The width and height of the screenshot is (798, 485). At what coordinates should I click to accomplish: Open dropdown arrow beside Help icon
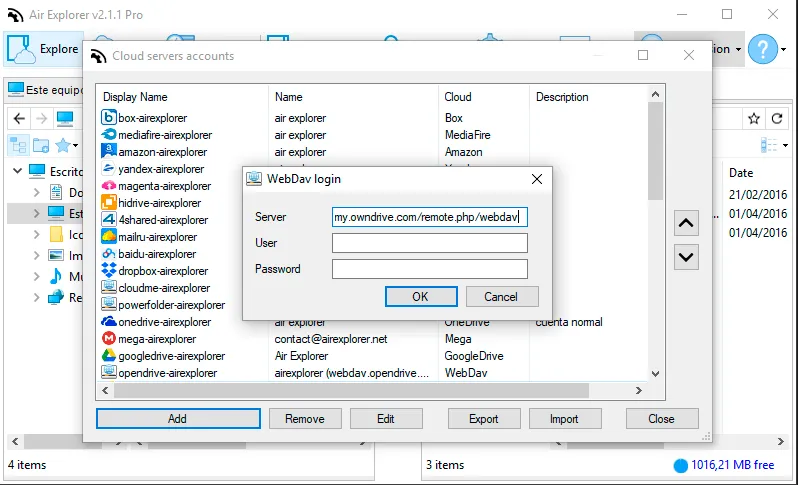pyautogui.click(x=784, y=49)
